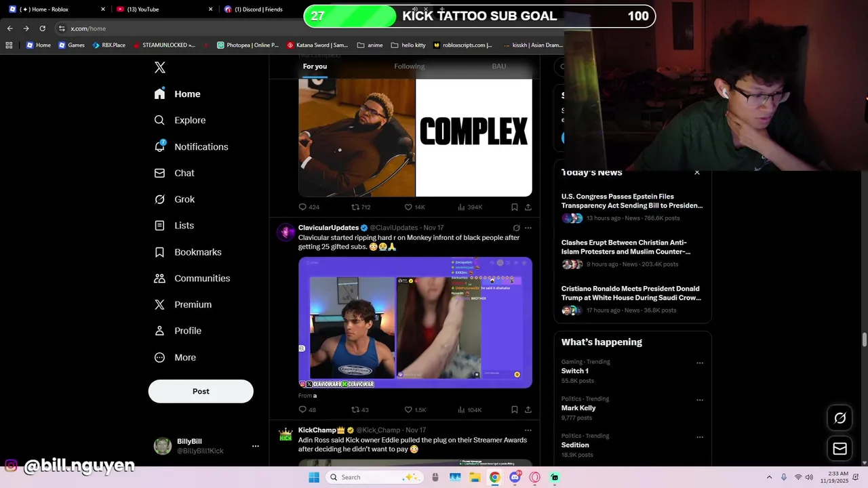The width and height of the screenshot is (868, 488).
Task: Close the Today's News panel
Action: point(697,172)
